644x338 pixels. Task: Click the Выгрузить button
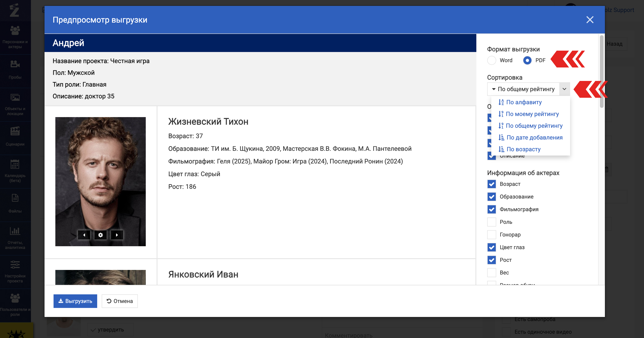(75, 301)
